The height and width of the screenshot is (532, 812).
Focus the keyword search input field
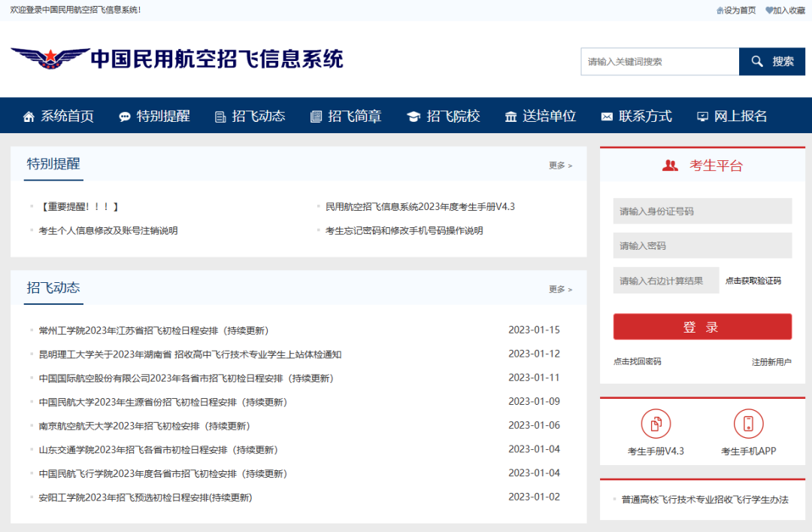pos(660,62)
